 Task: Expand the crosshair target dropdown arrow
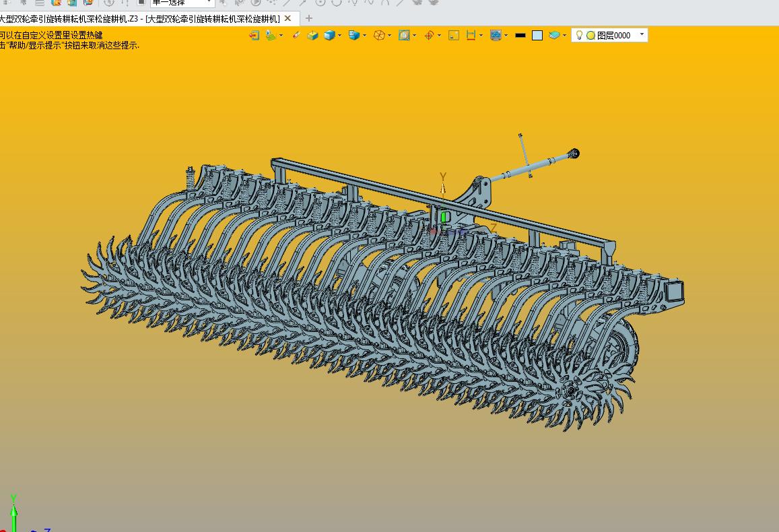[439, 35]
